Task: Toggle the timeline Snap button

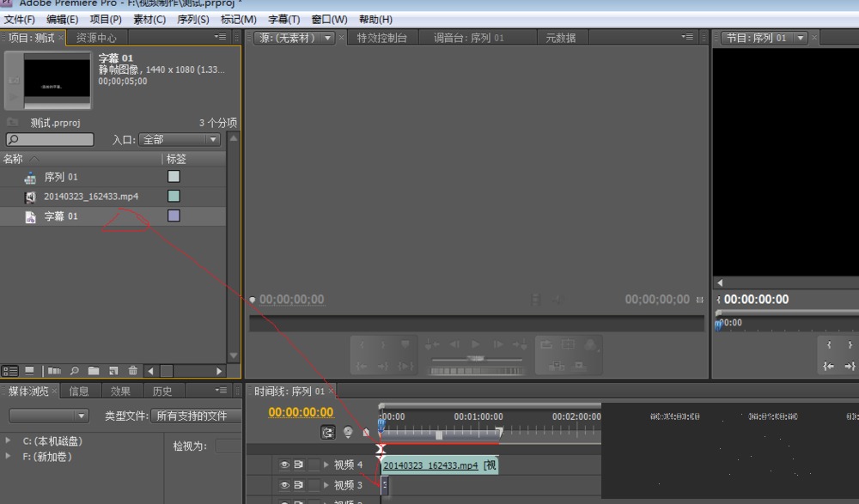Action: pyautogui.click(x=327, y=432)
